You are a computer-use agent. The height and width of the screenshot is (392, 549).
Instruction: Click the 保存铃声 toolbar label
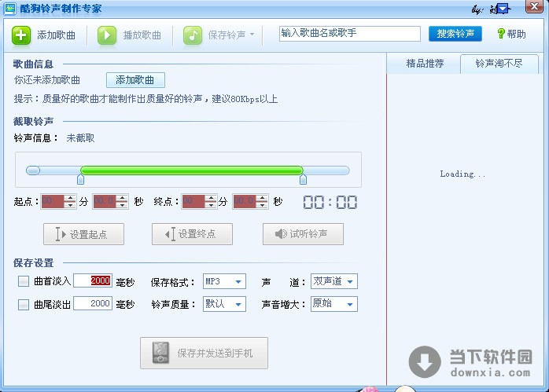click(x=227, y=35)
